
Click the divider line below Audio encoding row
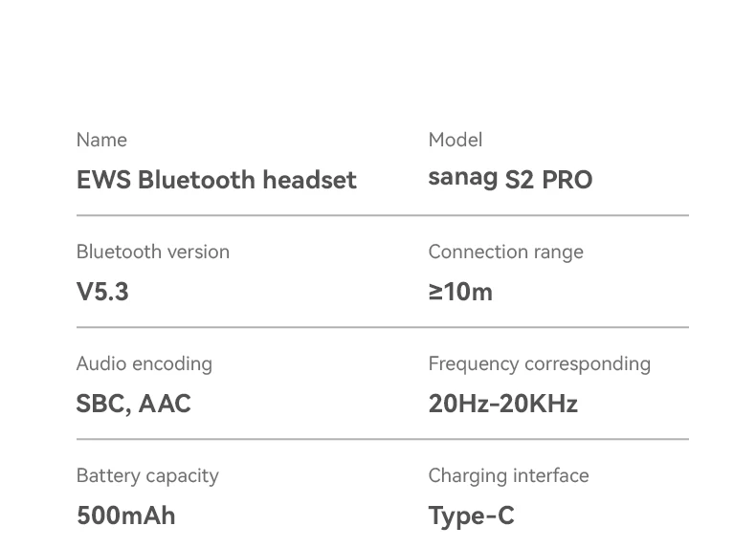[x=383, y=439]
